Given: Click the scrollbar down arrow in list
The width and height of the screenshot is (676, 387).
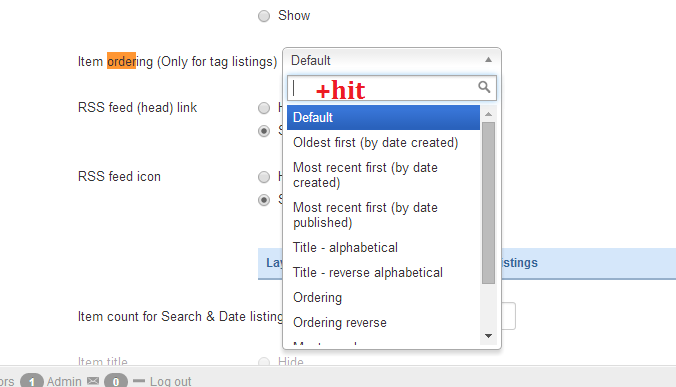Looking at the screenshot, I should click(x=488, y=336).
